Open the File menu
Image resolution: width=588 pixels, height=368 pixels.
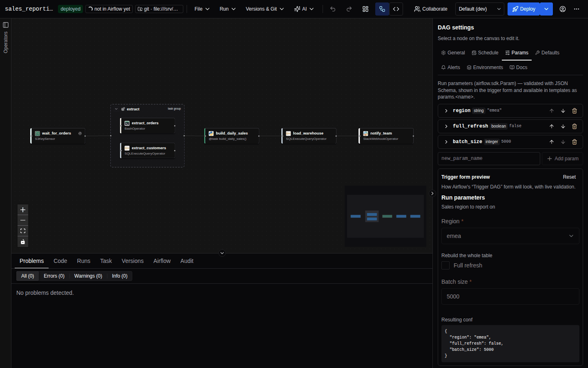click(x=202, y=9)
